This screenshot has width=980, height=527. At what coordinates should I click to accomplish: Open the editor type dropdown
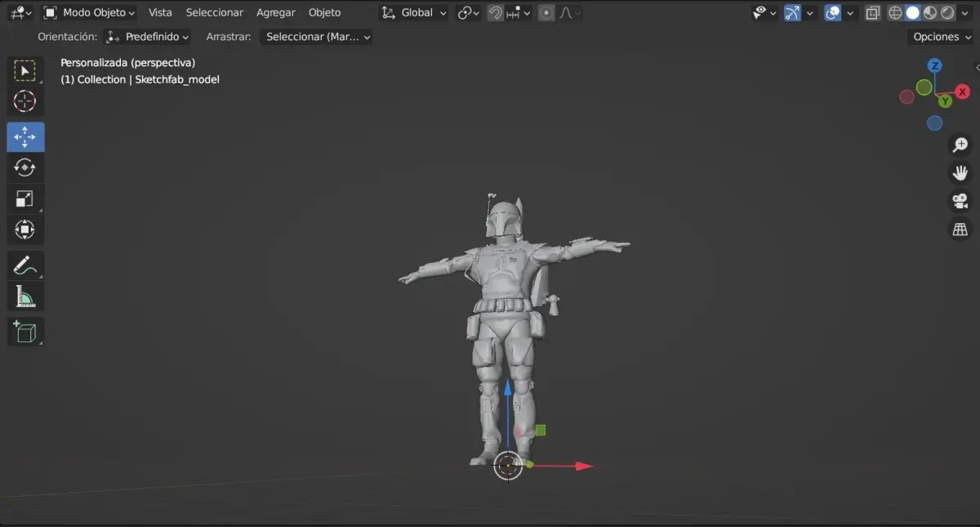click(x=20, y=13)
